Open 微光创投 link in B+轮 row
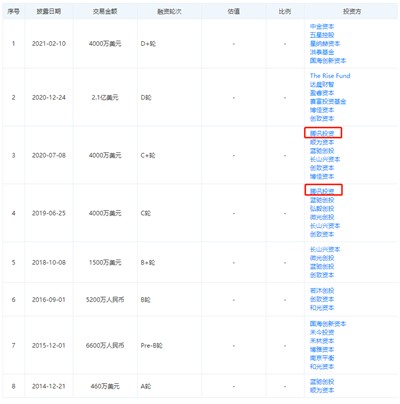This screenshot has width=400, height=404. coord(322,258)
